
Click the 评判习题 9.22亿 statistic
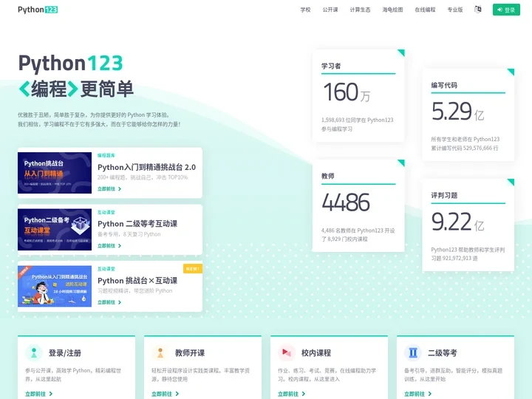(468, 225)
